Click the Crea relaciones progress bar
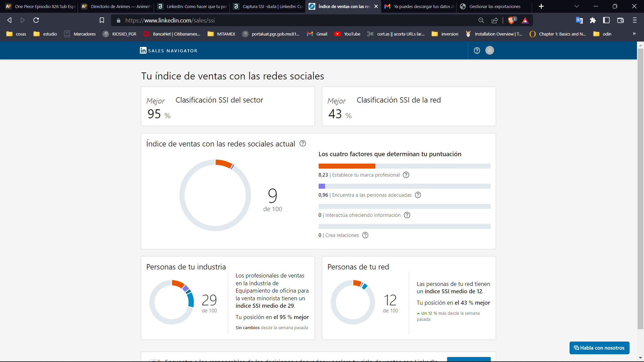Viewport: 644px width, 362px height. tap(405, 227)
